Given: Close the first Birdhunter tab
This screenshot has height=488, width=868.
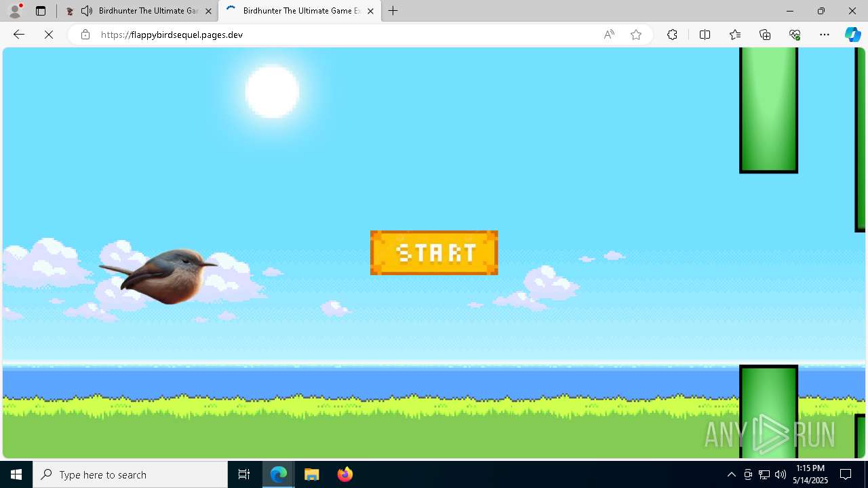Looking at the screenshot, I should pos(208,11).
